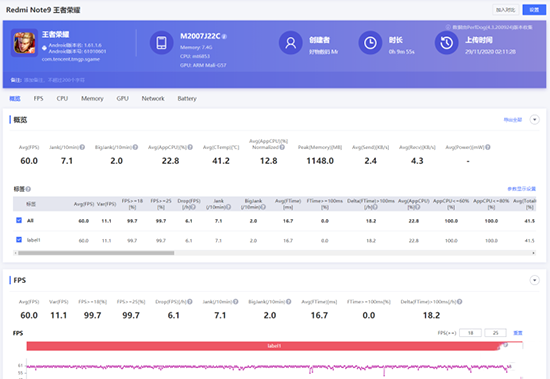Uncheck the All row checkbox
550x379 pixels.
pos(19,220)
